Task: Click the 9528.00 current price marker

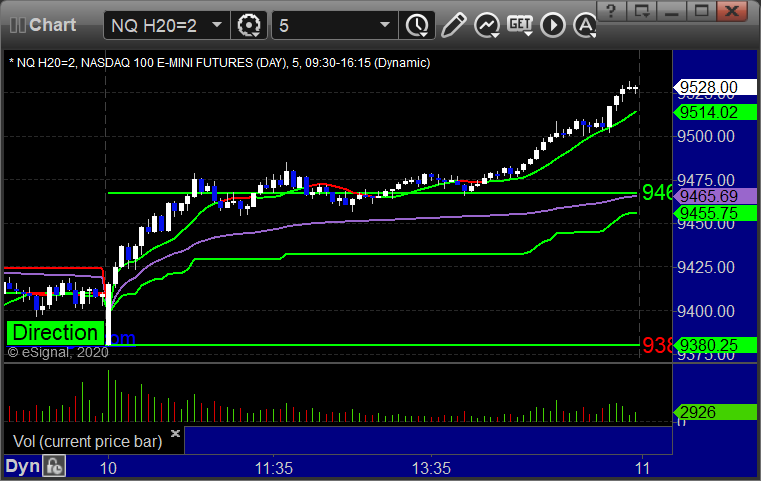Action: (714, 87)
